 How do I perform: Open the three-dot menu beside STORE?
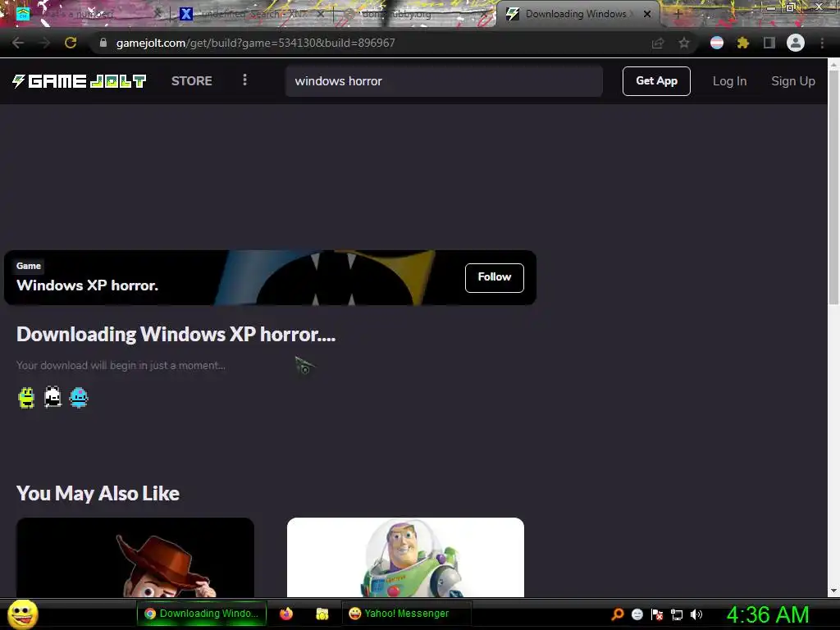[244, 80]
